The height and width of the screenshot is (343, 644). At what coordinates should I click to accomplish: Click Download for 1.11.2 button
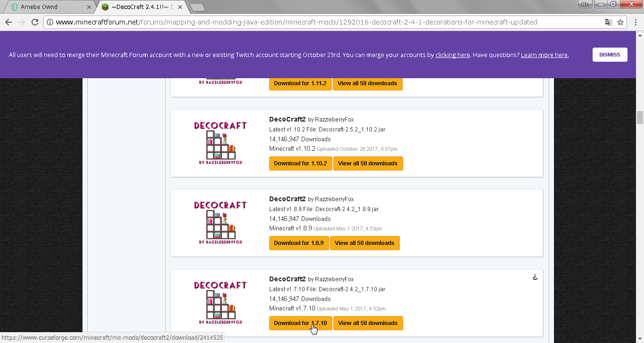pos(300,83)
